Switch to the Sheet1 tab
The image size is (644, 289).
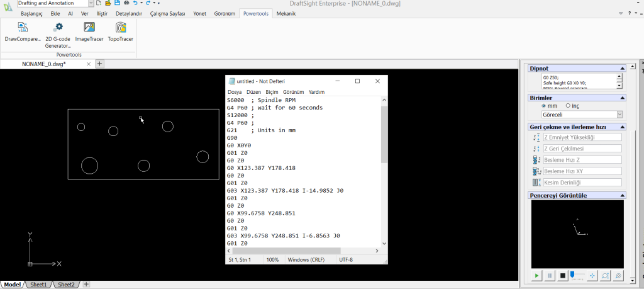(x=39, y=285)
